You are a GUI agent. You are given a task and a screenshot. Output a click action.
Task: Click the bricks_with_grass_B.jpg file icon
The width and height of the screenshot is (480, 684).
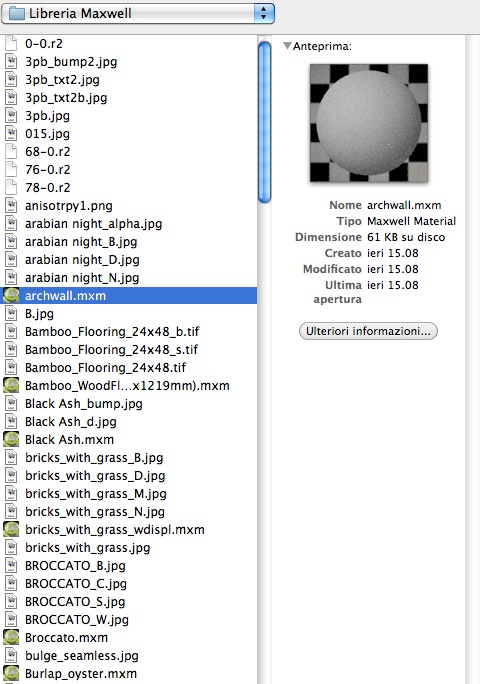(11, 458)
